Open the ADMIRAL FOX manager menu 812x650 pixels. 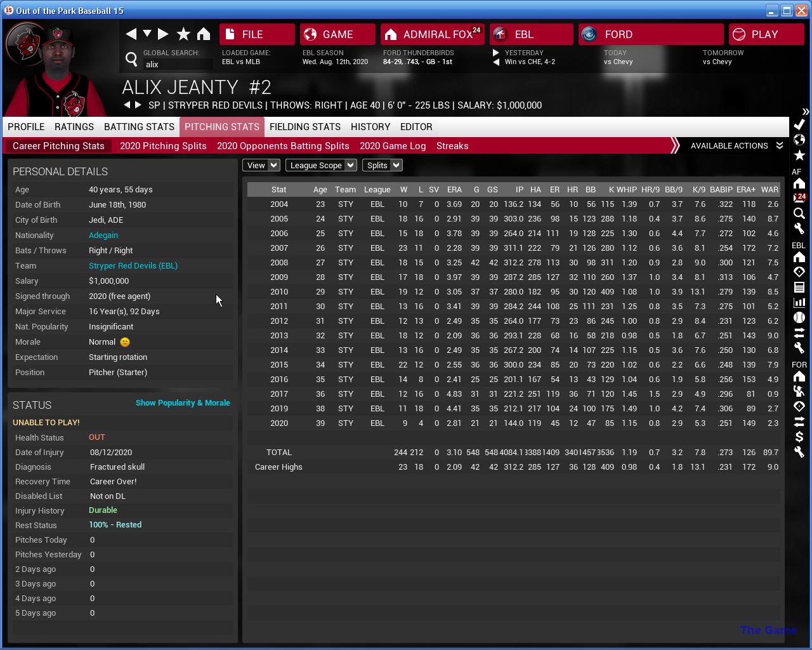[x=433, y=34]
